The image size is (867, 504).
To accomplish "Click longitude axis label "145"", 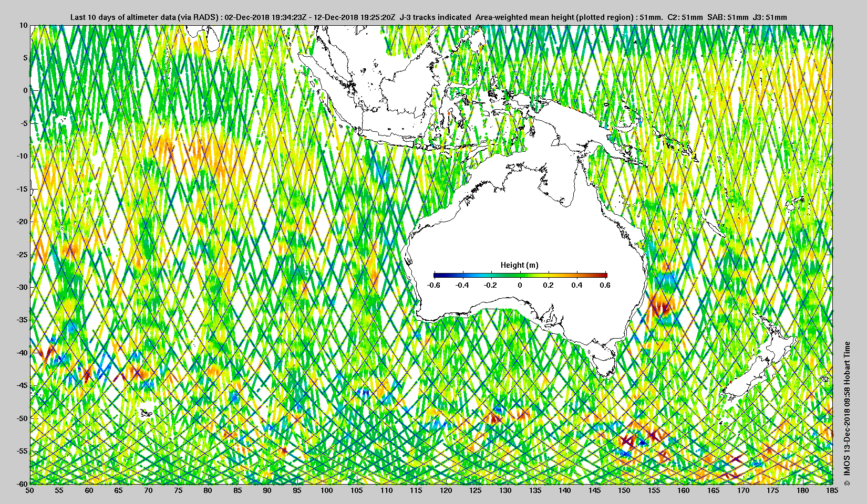I will 594,490.
